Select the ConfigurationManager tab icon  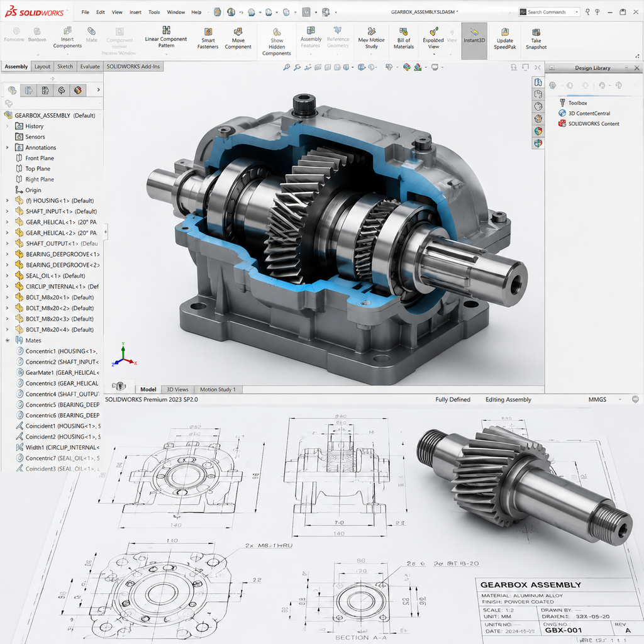[45, 90]
